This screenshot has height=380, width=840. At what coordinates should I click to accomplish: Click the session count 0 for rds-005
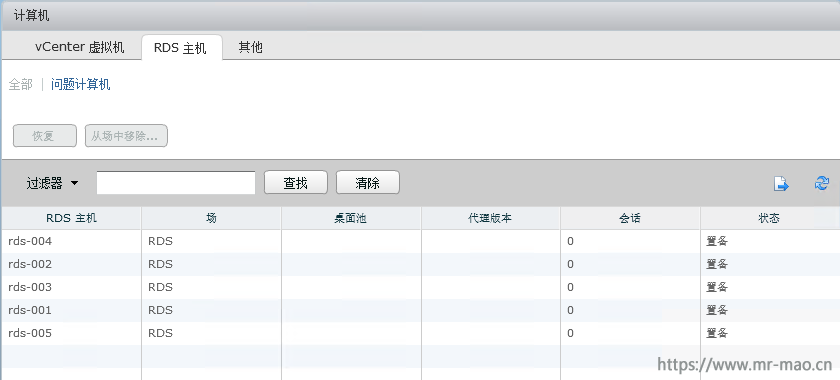571,333
